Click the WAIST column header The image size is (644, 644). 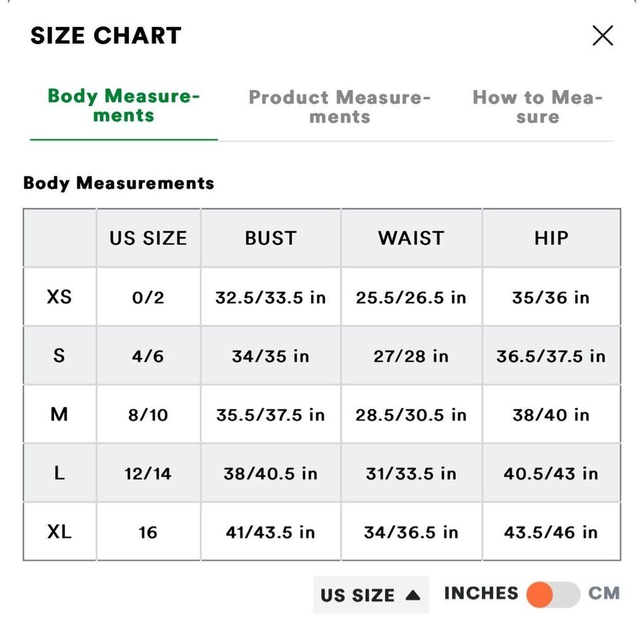[x=411, y=238]
